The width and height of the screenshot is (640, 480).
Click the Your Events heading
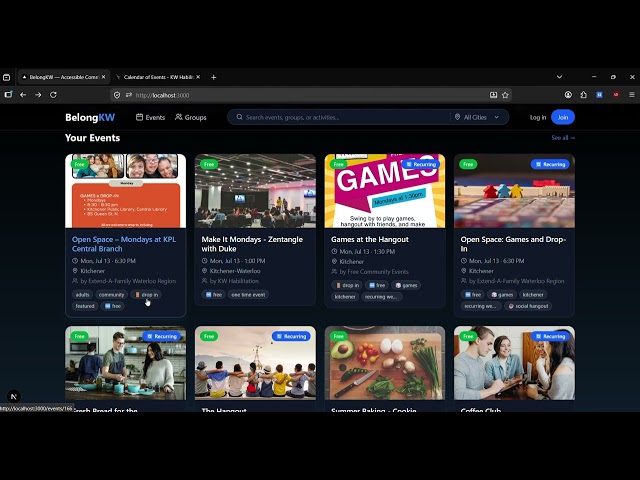tap(93, 138)
